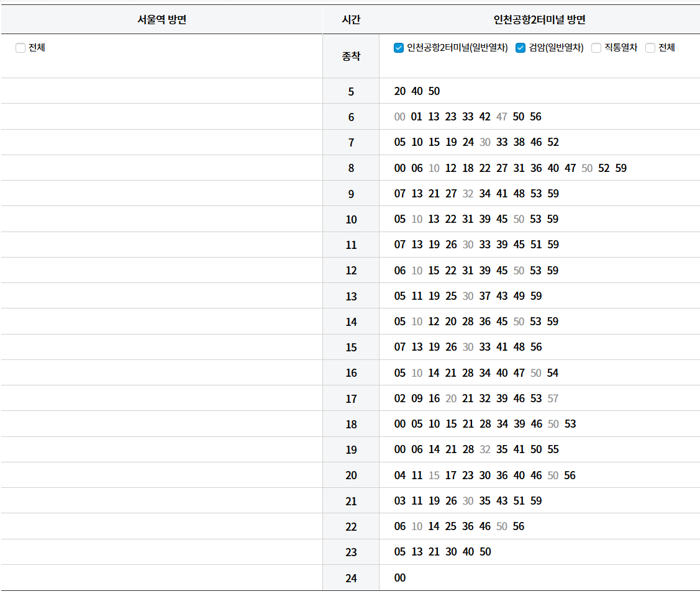Click the 47 departure in the hour 8 row
This screenshot has height=594, width=700.
coord(570,168)
